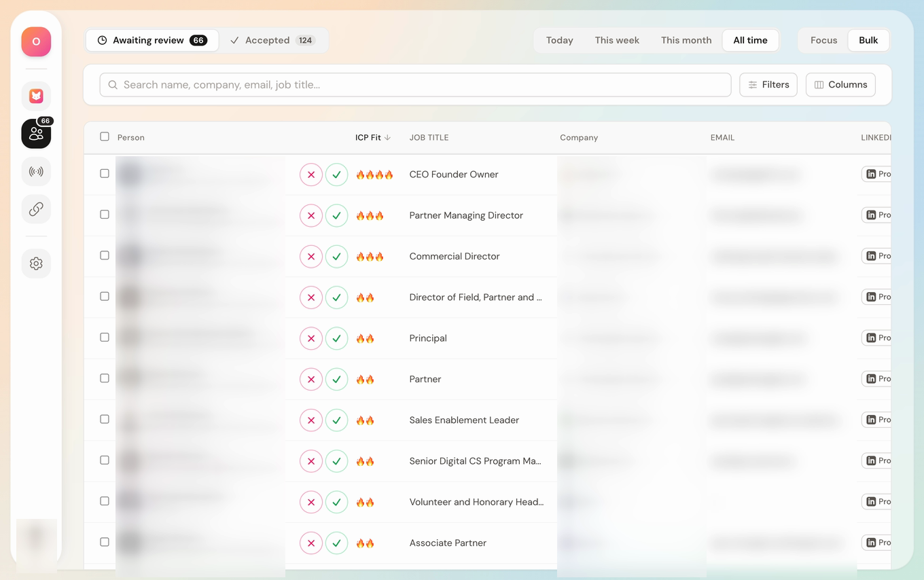Click the Person column header
The image size is (924, 580).
[x=131, y=137]
